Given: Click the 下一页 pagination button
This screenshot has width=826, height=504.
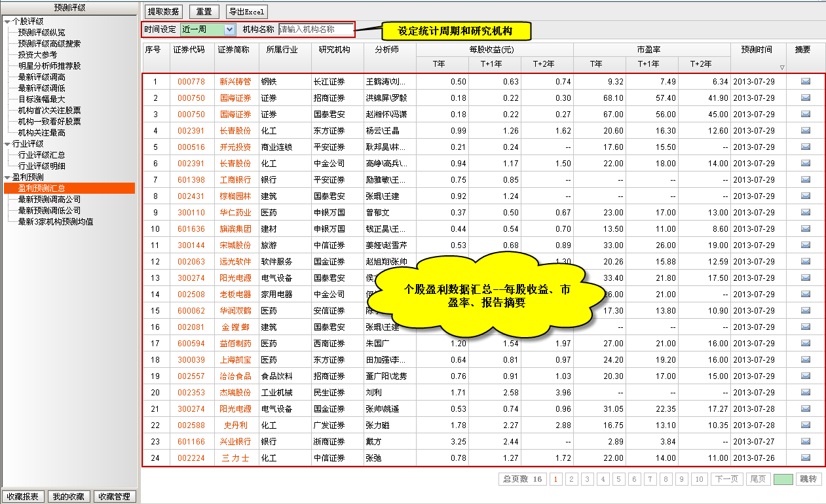Looking at the screenshot, I should click(726, 480).
